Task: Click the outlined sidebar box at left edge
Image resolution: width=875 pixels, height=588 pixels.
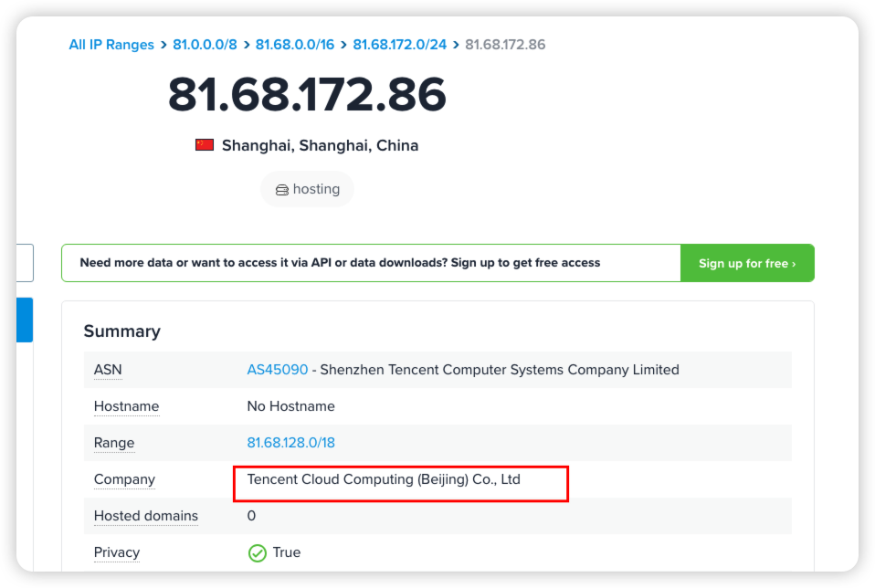Action: pos(25,263)
